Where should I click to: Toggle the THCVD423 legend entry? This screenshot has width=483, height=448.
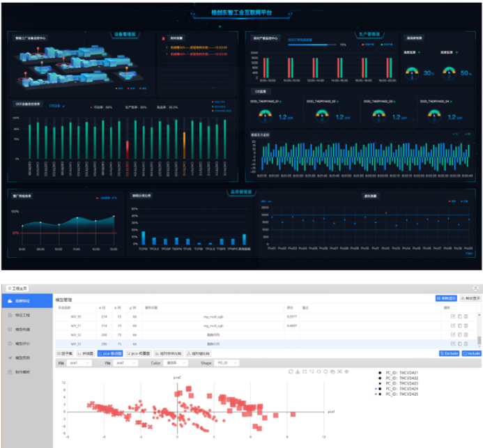pos(404,383)
